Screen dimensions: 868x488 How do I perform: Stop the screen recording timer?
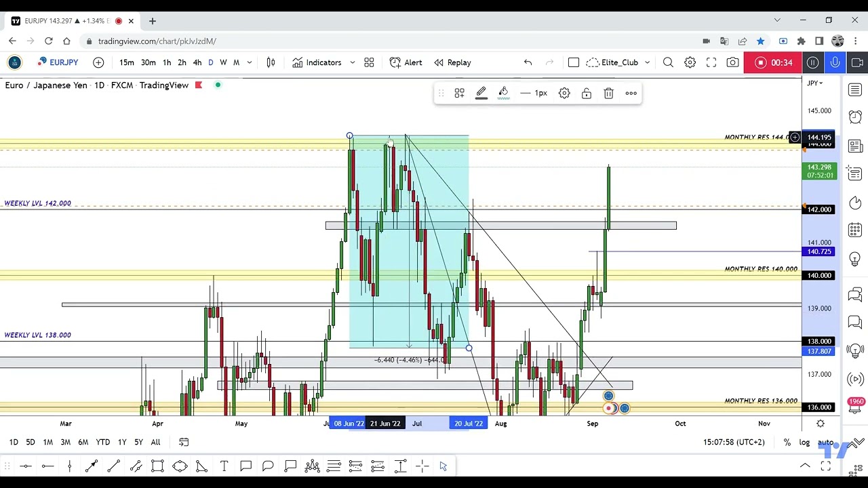(773, 62)
